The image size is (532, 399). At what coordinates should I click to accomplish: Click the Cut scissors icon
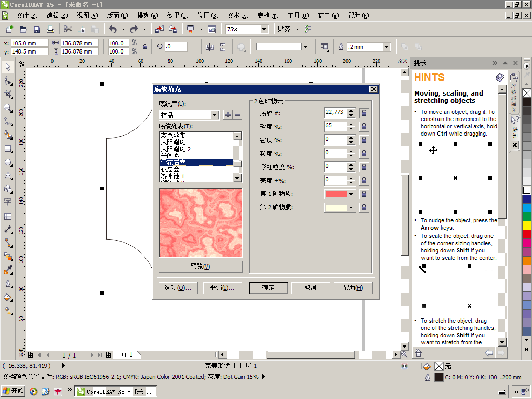(68, 29)
